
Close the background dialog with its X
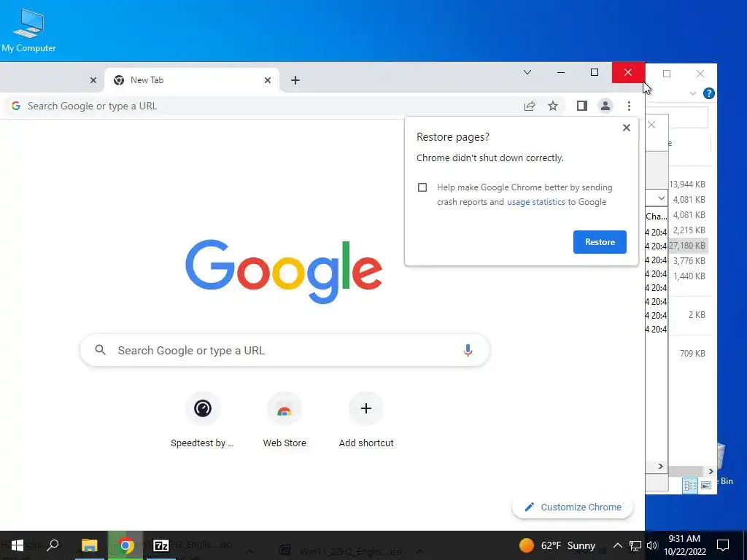(x=651, y=125)
